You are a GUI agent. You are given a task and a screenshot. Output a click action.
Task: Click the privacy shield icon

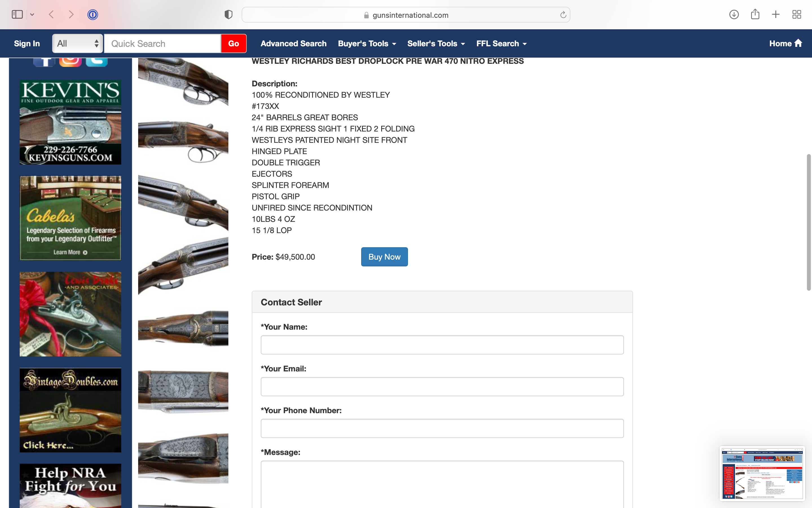click(x=228, y=14)
